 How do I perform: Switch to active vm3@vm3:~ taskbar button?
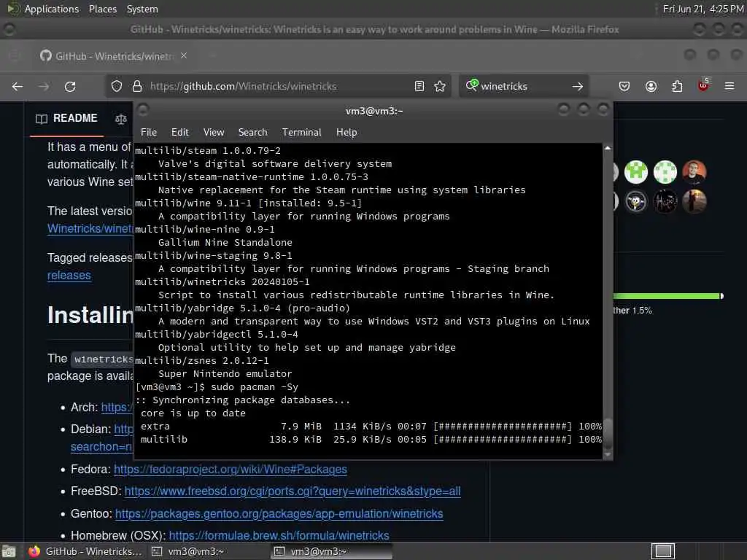pyautogui.click(x=332, y=551)
